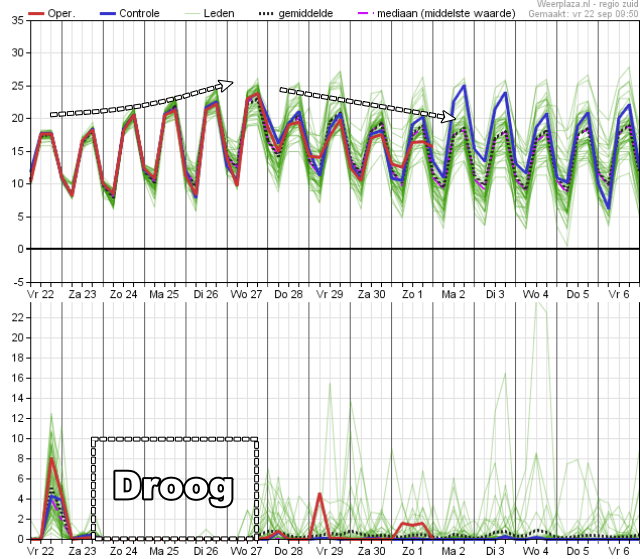Click the 22 label on the precipitation y-axis
640x559 pixels.
pyautogui.click(x=18, y=317)
